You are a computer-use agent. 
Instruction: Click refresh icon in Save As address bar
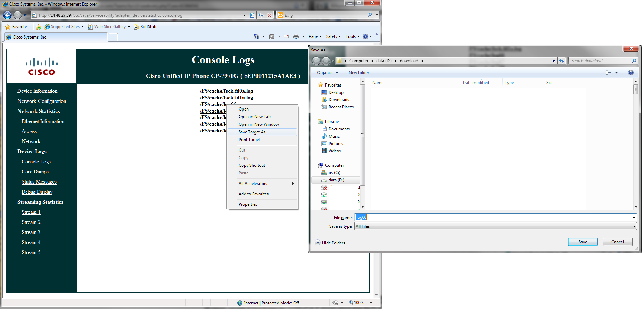tap(562, 61)
